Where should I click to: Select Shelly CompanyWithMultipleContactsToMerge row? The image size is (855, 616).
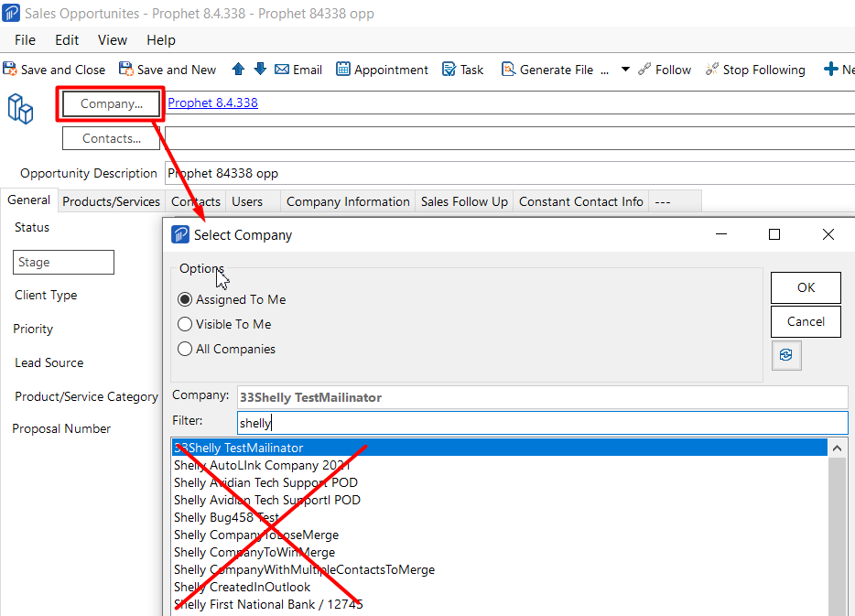[500, 569]
